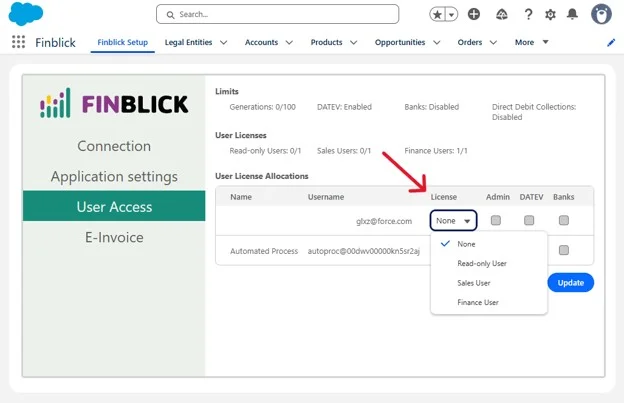Screen dimensions: 624x403
Task: Choose None in the license list
Action: tap(489, 244)
